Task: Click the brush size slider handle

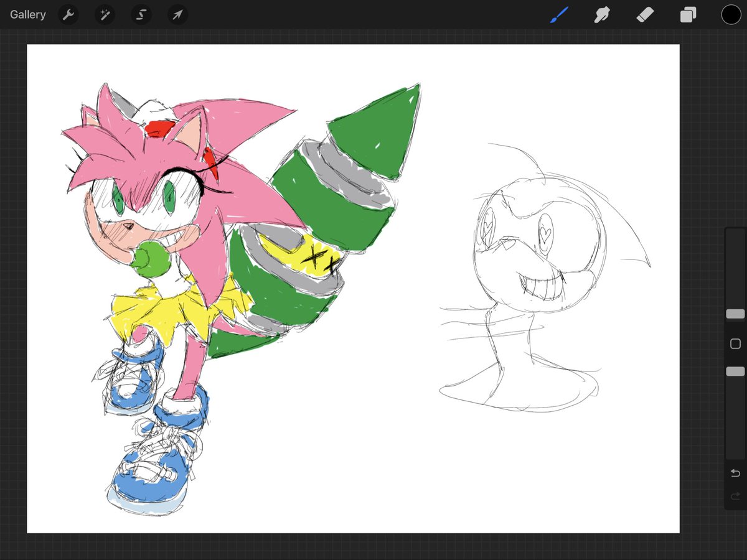Action: tap(735, 314)
